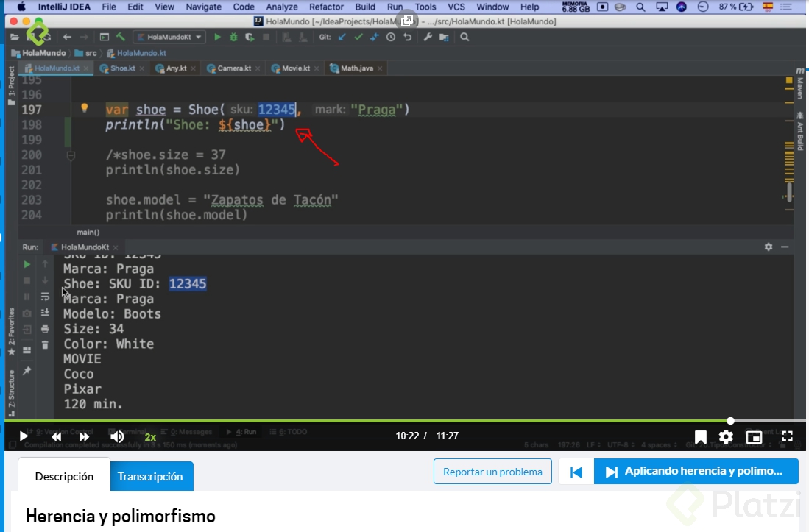Image resolution: width=809 pixels, height=532 pixels.
Task: Run the program with the green toolbar play icon
Action: pyautogui.click(x=217, y=37)
